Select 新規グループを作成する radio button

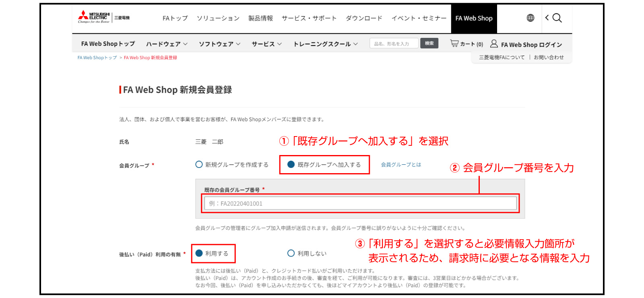(199, 164)
